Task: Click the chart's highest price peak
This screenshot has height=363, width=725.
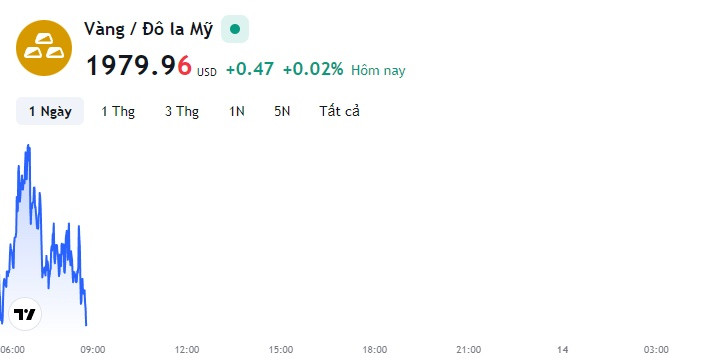Action: 28,146
